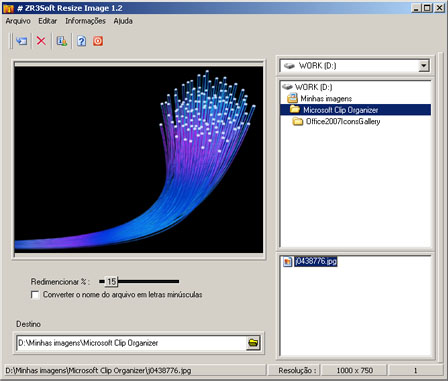Enable converter o nome em letras minúsculas checkbox
Image resolution: width=448 pixels, height=381 pixels.
pos(35,295)
